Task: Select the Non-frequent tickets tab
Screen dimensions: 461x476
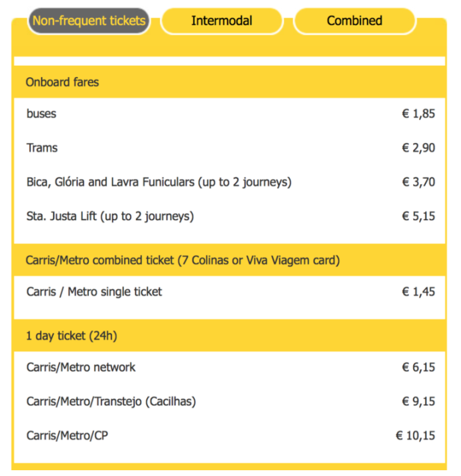Action: click(x=89, y=21)
